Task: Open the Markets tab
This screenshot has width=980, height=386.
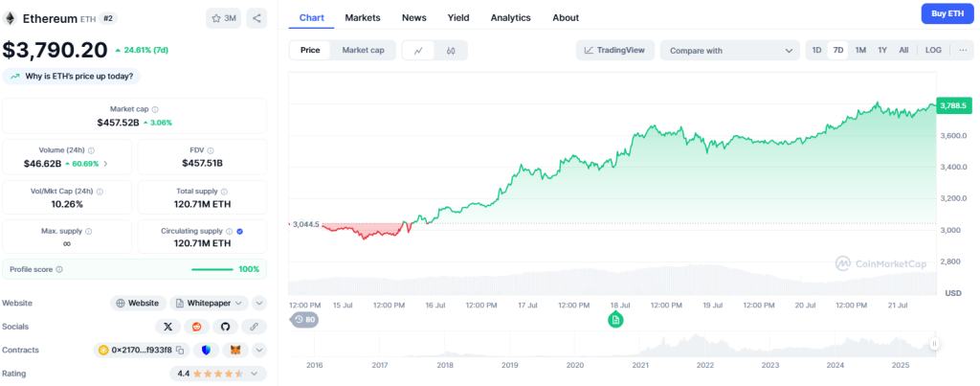Action: (x=363, y=17)
